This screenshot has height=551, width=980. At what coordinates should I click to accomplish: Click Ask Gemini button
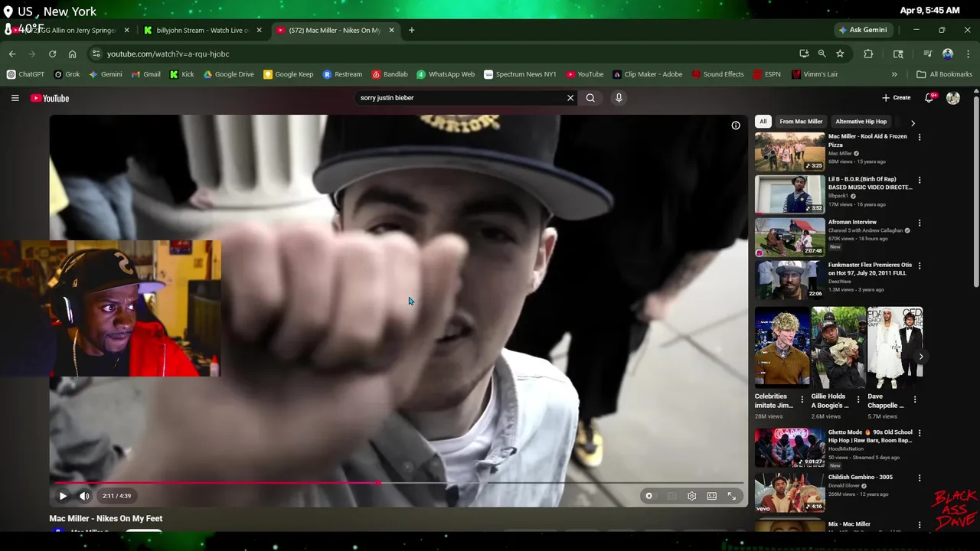(x=863, y=30)
